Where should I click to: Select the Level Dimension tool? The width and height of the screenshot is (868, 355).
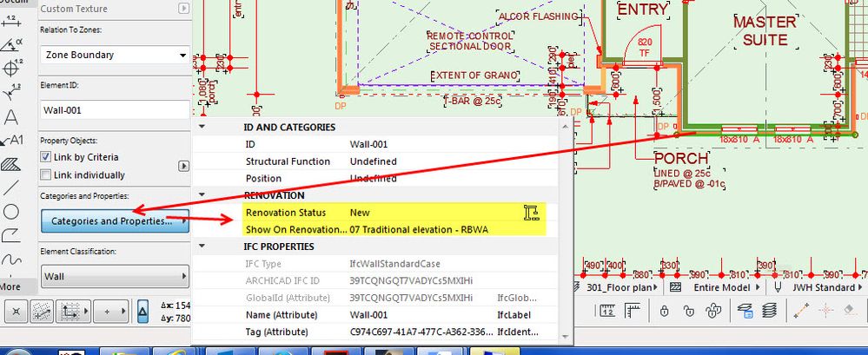(11, 68)
